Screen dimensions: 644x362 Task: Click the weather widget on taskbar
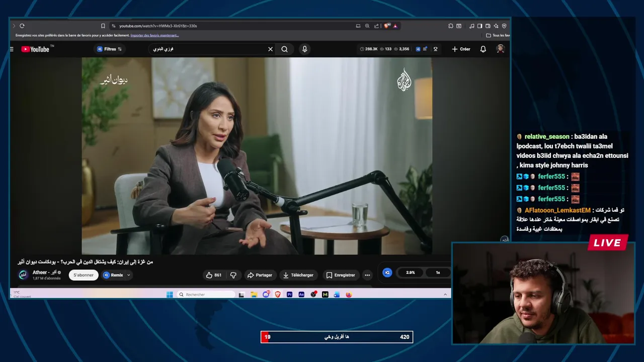click(x=22, y=294)
